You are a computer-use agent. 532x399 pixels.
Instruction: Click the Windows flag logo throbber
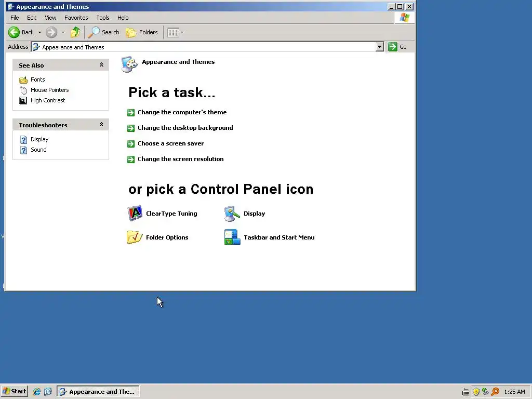404,18
